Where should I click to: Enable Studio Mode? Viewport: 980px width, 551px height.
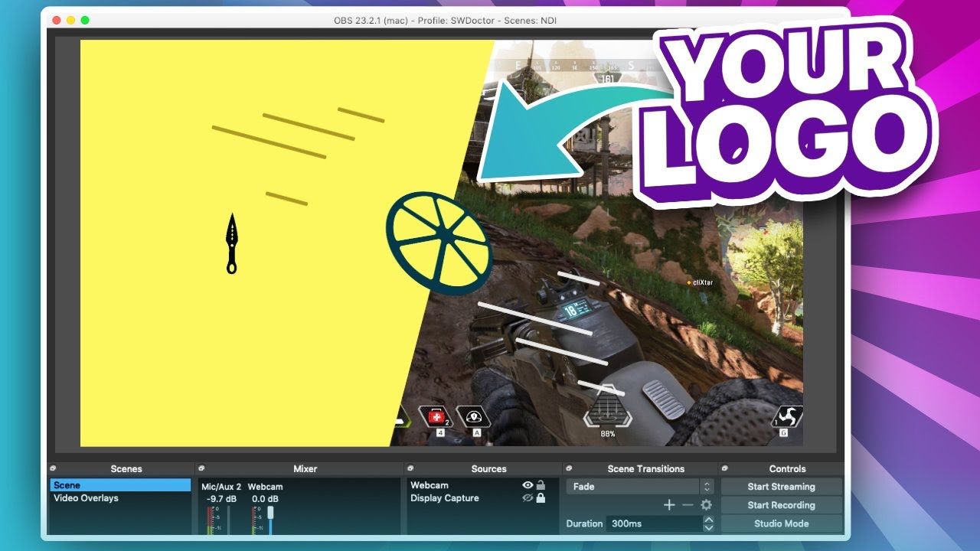[781, 523]
